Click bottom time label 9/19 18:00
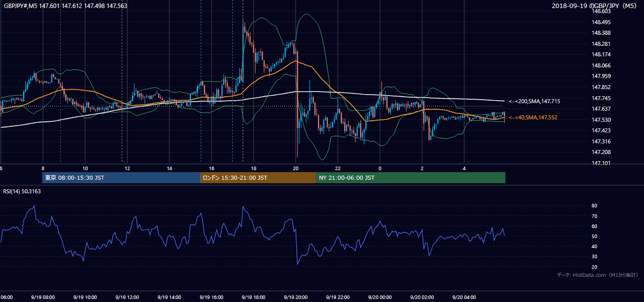This screenshot has width=644, height=302. [254, 297]
